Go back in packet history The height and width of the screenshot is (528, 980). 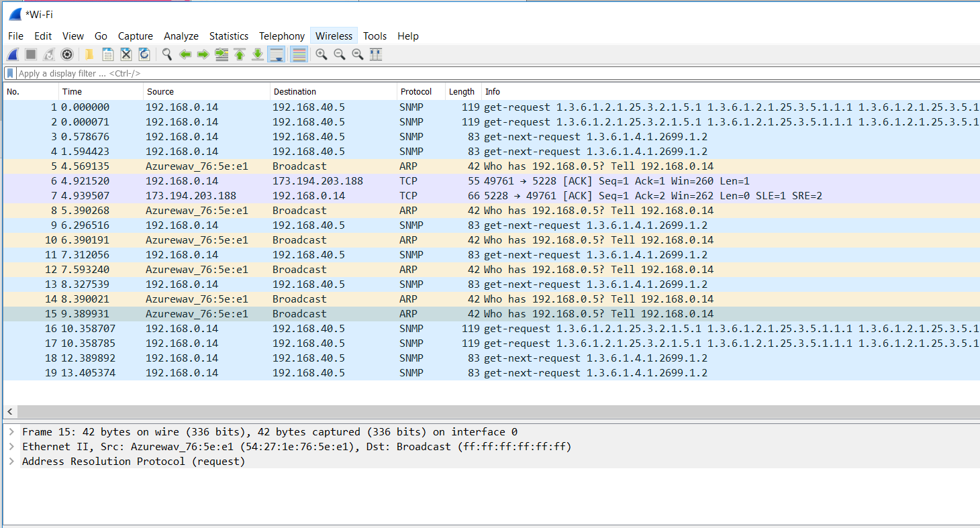tap(185, 54)
